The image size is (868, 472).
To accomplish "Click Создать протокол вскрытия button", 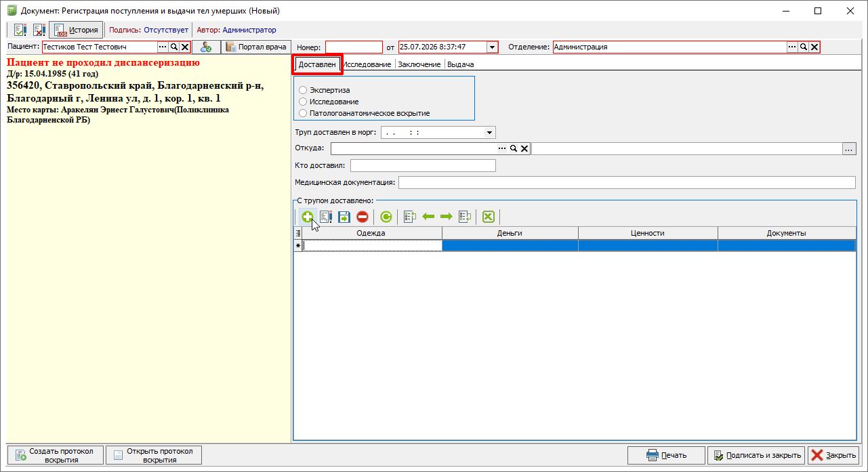I will click(56, 455).
